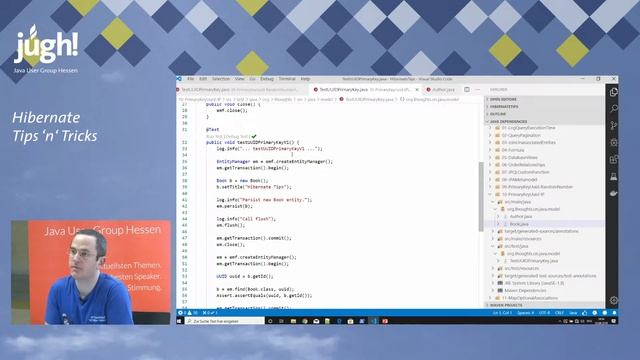The height and width of the screenshot is (360, 640).
Task: Open the Edit menu
Action: [x=203, y=79]
